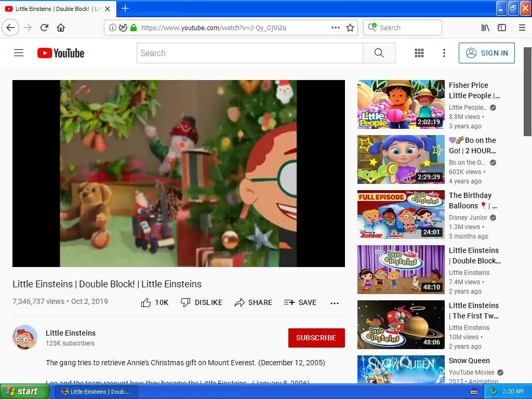The height and width of the screenshot is (399, 532).
Task: Open more actions ellipsis below video
Action: point(335,303)
